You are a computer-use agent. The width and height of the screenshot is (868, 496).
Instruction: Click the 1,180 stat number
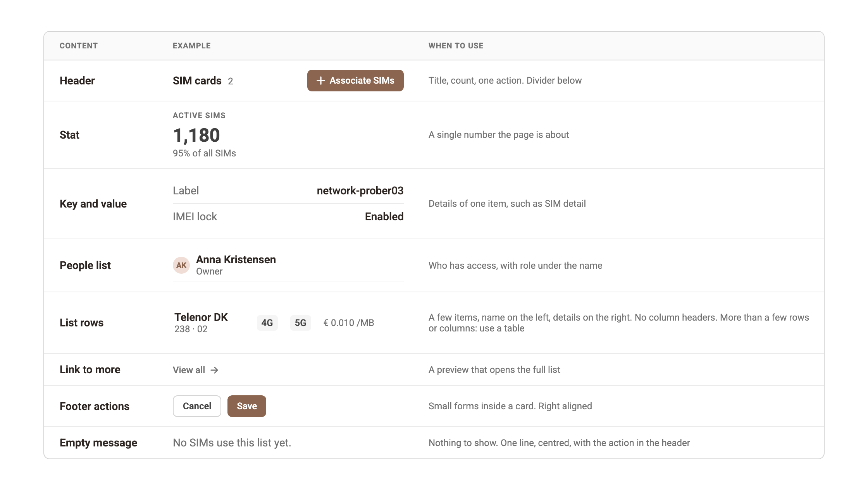click(x=196, y=135)
